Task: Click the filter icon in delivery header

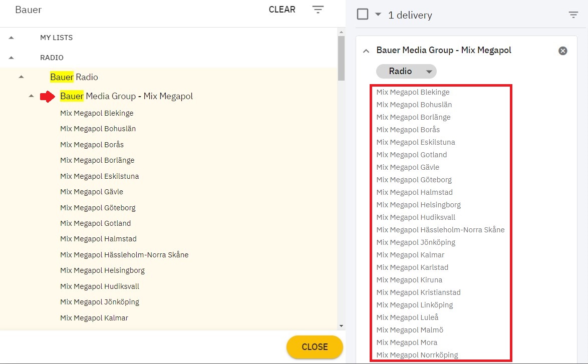Action: [x=573, y=15]
